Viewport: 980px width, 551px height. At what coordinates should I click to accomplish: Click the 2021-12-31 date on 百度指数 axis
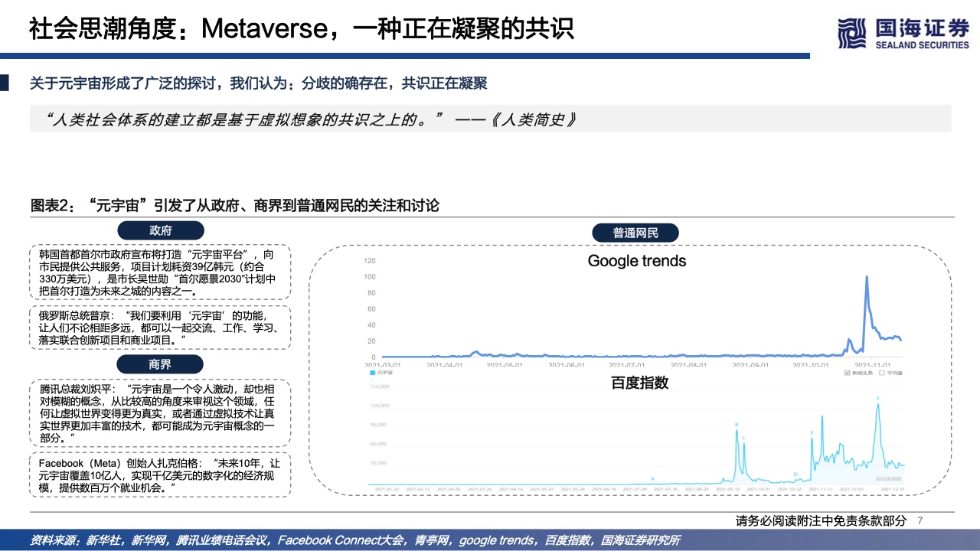tap(893, 488)
